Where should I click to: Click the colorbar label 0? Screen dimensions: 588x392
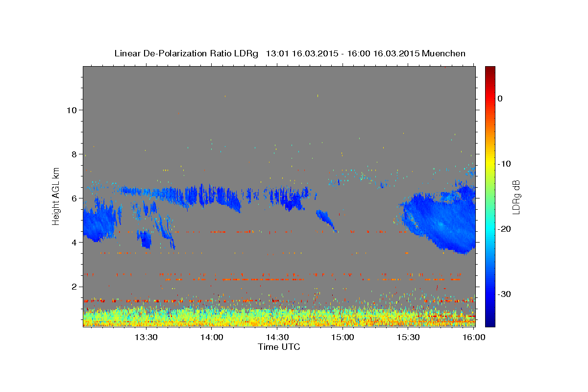(x=500, y=98)
